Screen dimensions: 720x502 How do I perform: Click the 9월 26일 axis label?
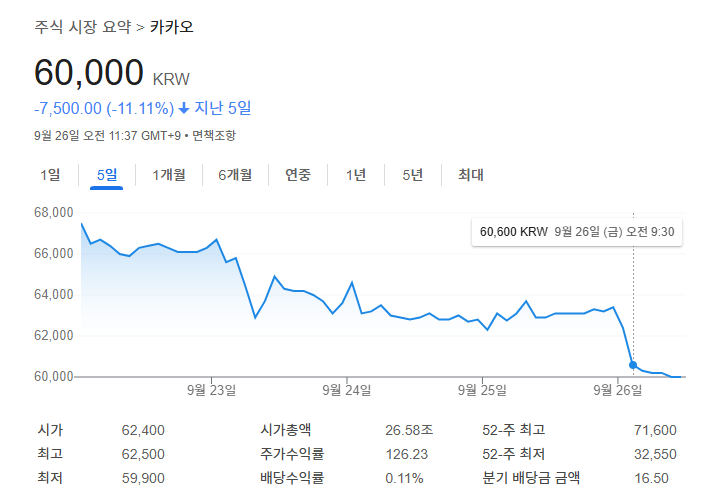pos(618,390)
